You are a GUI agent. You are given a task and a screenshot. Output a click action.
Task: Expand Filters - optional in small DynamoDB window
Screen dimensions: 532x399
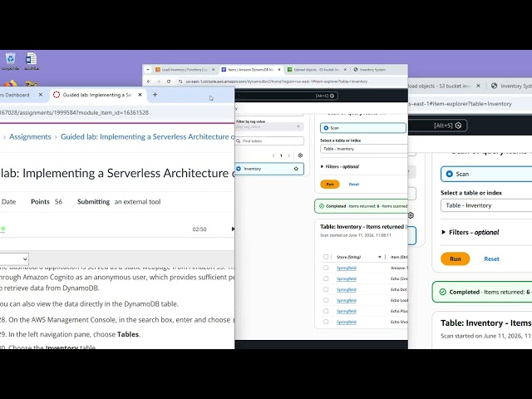pos(340,166)
